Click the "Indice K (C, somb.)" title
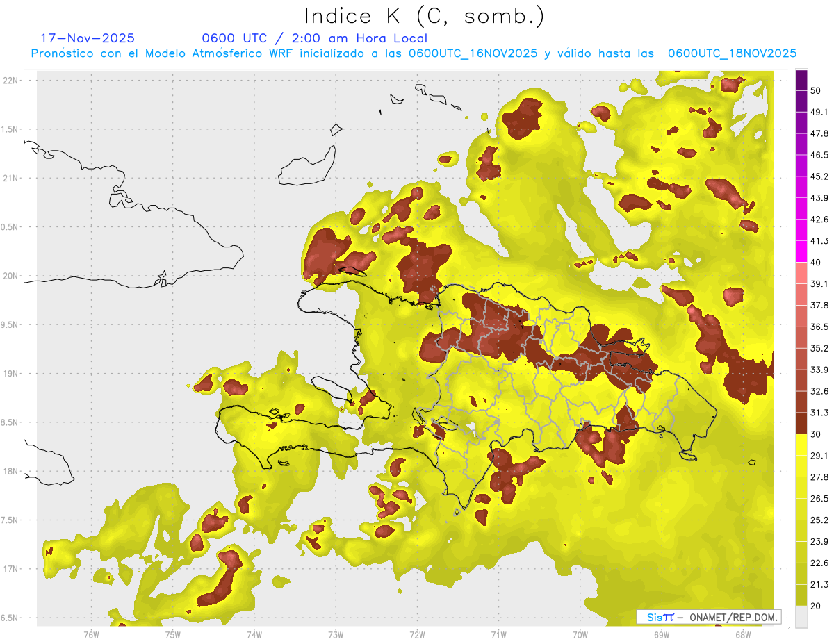Screen dimensions: 834x644 click(425, 17)
